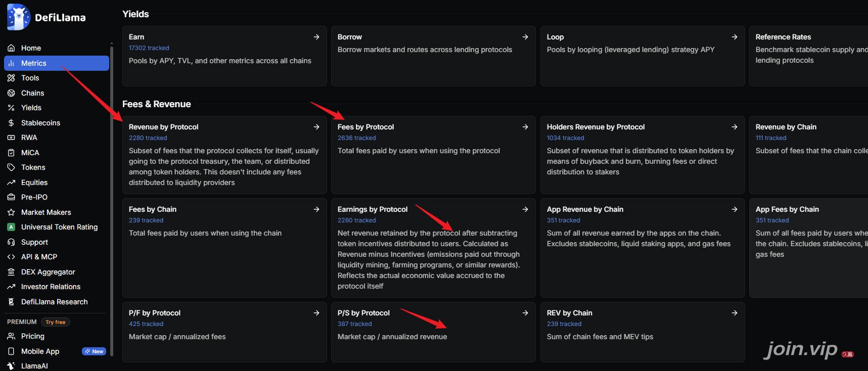Click the arrow on Earnings by Protocol card

[525, 209]
